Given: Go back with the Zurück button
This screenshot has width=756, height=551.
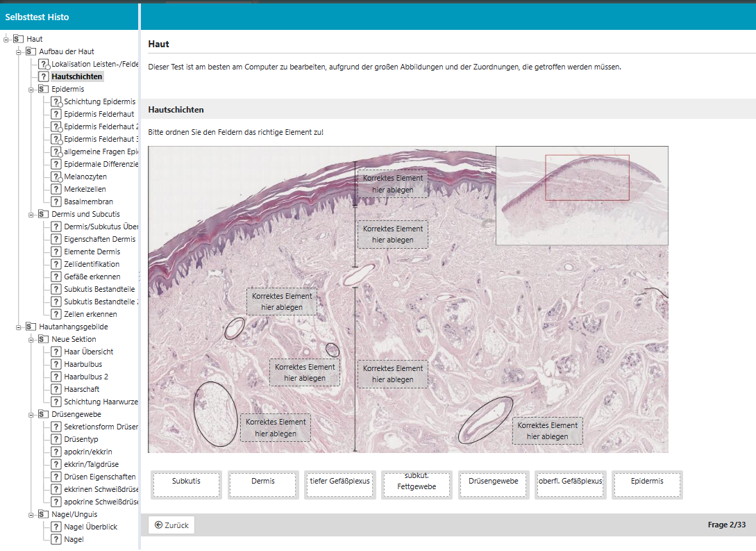Looking at the screenshot, I should pos(171,525).
